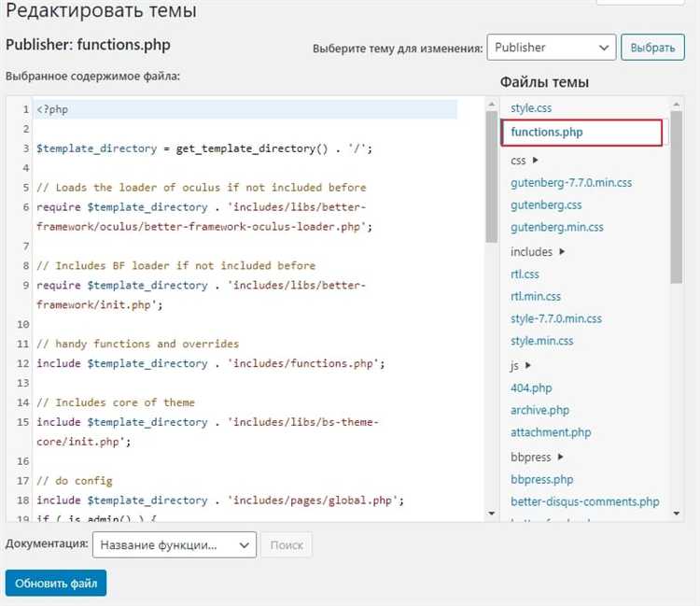Viewport: 700px width, 606px height.
Task: Click the 'framework/init.php' wrapped line
Action: tap(100, 305)
